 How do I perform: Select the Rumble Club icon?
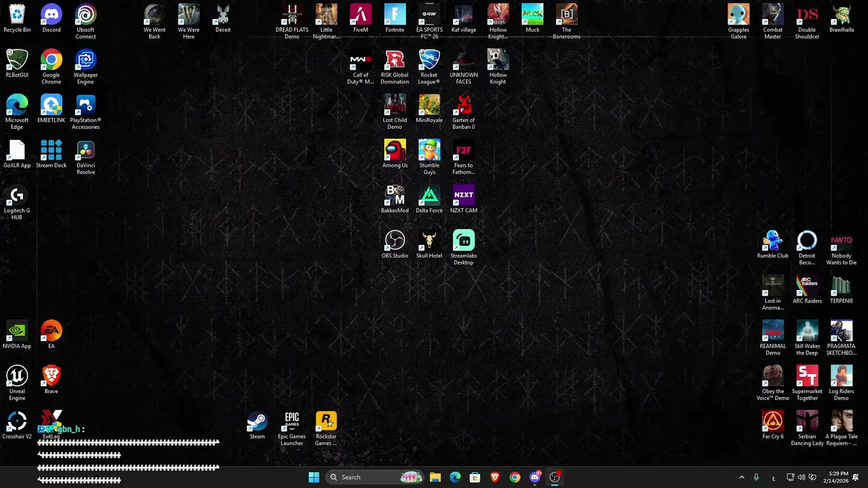point(773,245)
